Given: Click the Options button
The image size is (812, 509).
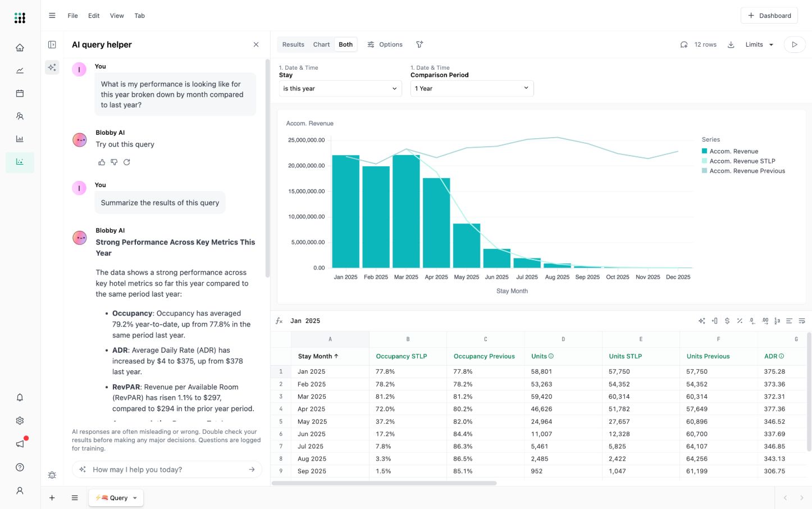Looking at the screenshot, I should coord(385,45).
